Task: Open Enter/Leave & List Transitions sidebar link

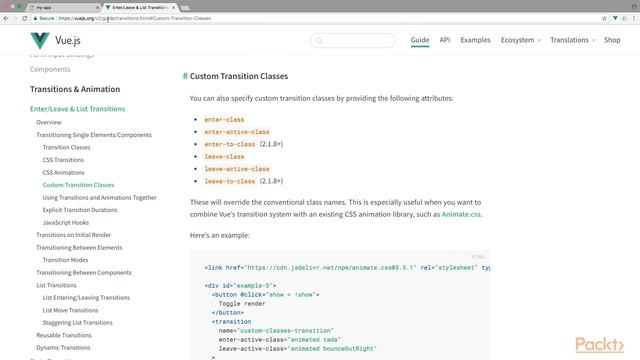Action: (x=77, y=109)
